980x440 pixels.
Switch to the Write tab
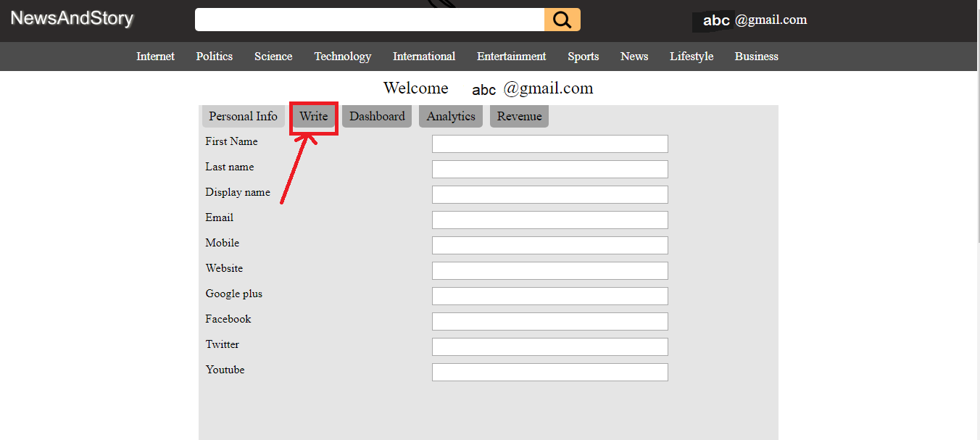(314, 117)
